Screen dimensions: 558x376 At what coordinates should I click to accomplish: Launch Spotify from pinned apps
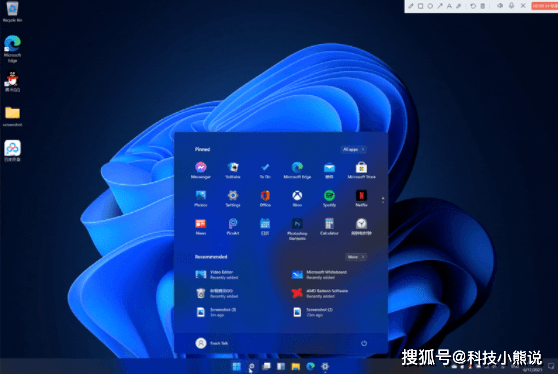pos(329,198)
